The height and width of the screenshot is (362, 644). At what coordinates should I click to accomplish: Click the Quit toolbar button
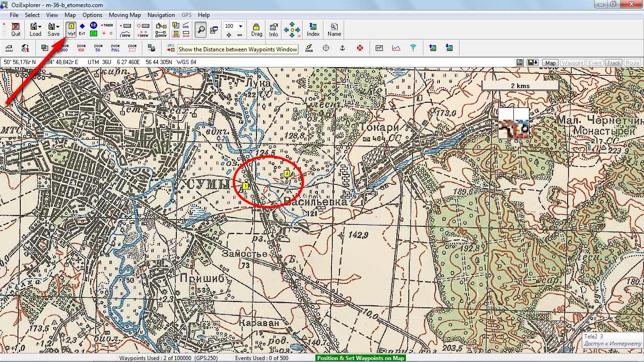coord(16,29)
